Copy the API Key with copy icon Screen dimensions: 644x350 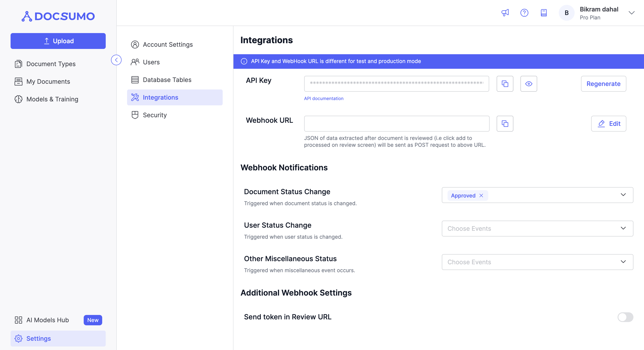(x=505, y=84)
